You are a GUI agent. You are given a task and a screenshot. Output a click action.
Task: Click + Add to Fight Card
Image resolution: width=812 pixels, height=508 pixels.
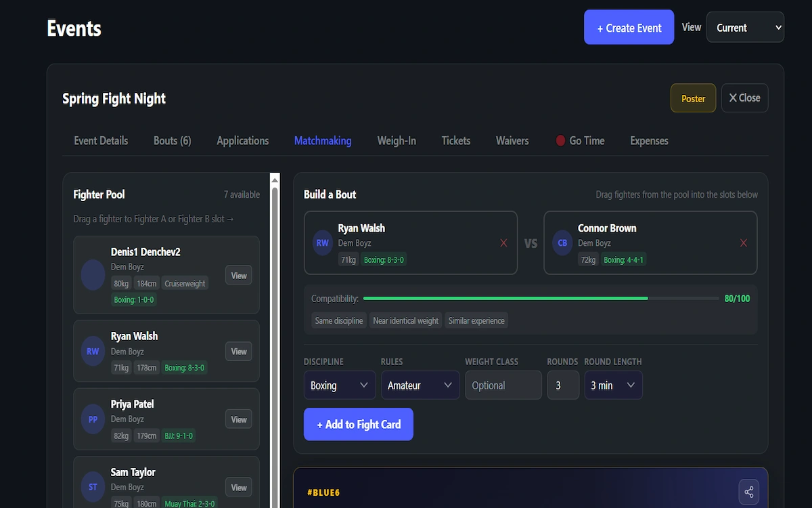359,425
